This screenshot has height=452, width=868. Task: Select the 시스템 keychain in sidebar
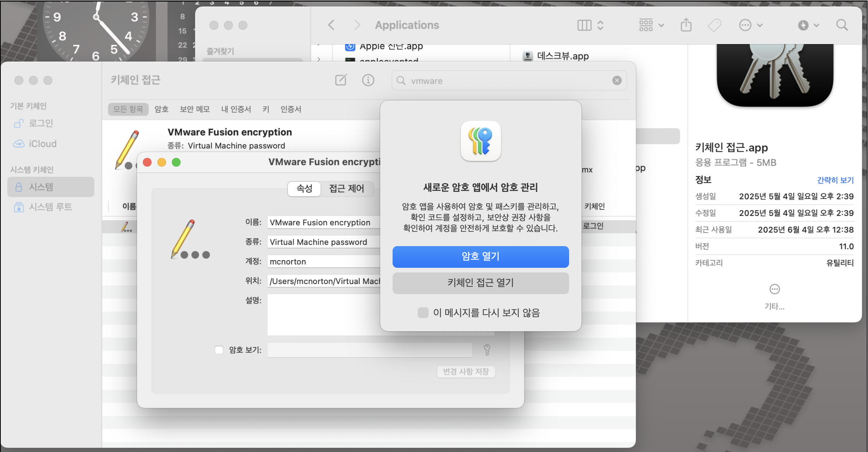point(51,187)
